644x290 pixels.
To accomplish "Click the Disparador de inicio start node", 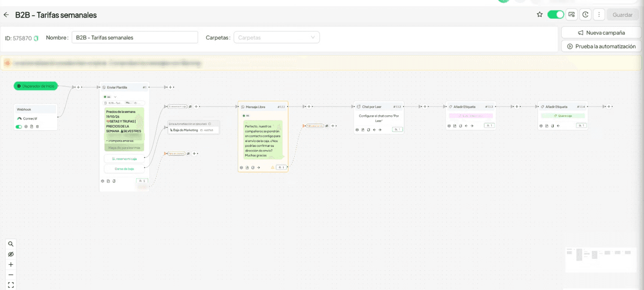I will point(36,86).
